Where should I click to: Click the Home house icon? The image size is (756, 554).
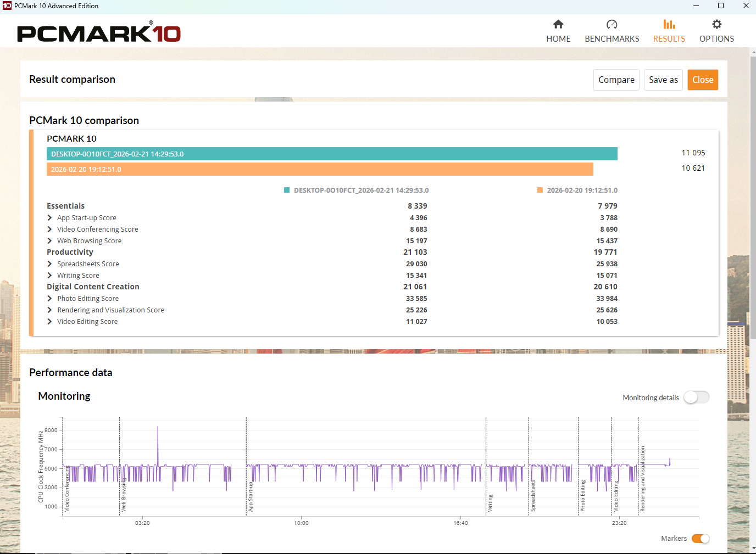tap(558, 24)
